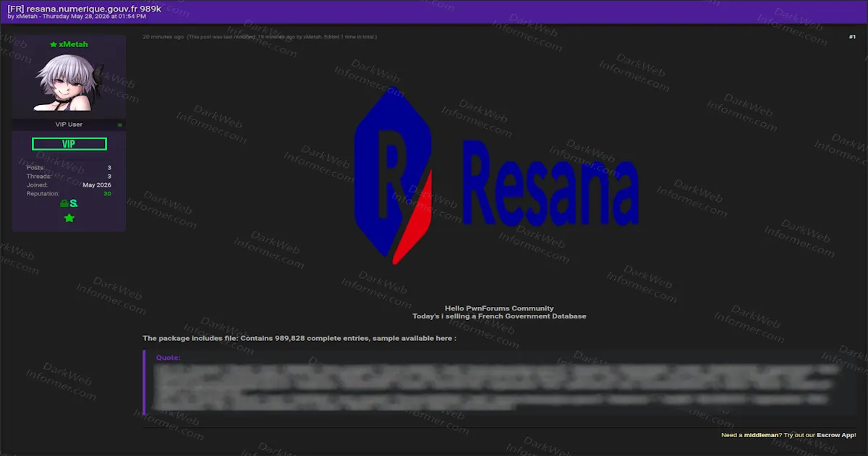Click the 'Hello PwnForums Community' line
This screenshot has height=456, width=868.
point(499,308)
